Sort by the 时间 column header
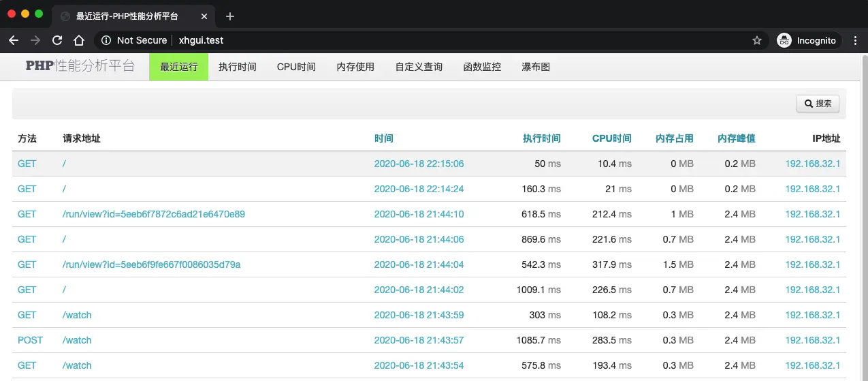Image resolution: width=868 pixels, height=381 pixels. point(384,138)
